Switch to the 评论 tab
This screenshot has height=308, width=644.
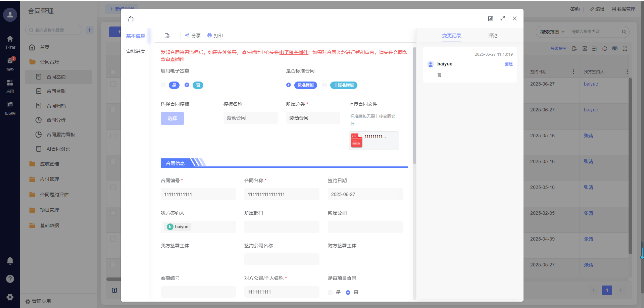point(493,36)
